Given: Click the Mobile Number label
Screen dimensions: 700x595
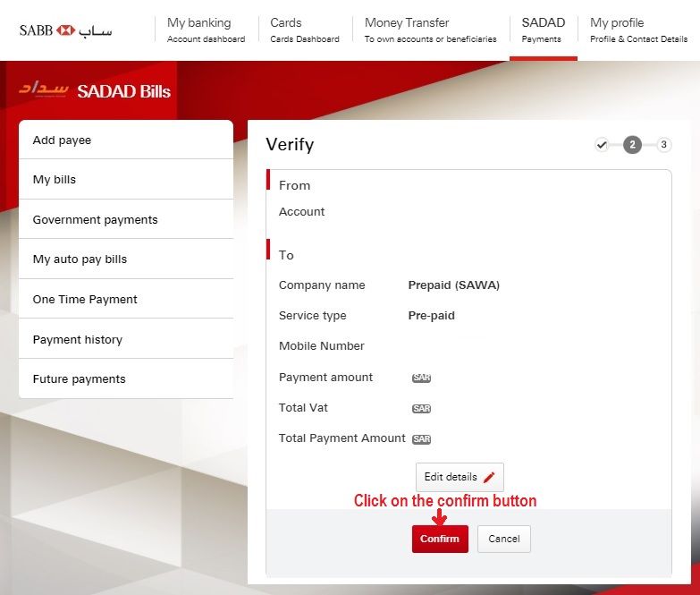Looking at the screenshot, I should (x=322, y=345).
